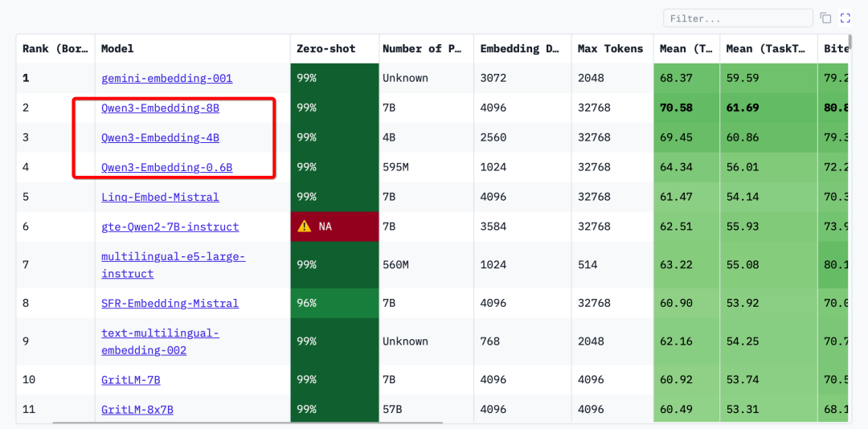Click the horizontal scrollbar under the table
Screen dimensions: 868x429
pyautogui.click(x=248, y=423)
